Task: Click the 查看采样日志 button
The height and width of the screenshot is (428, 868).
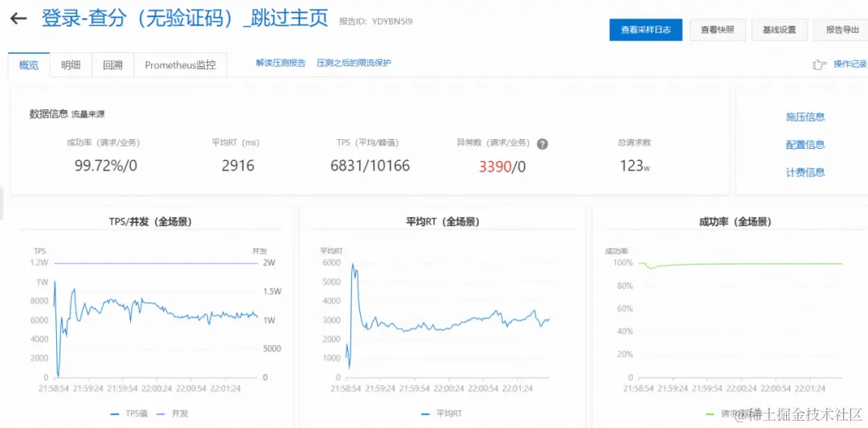Action: (645, 30)
